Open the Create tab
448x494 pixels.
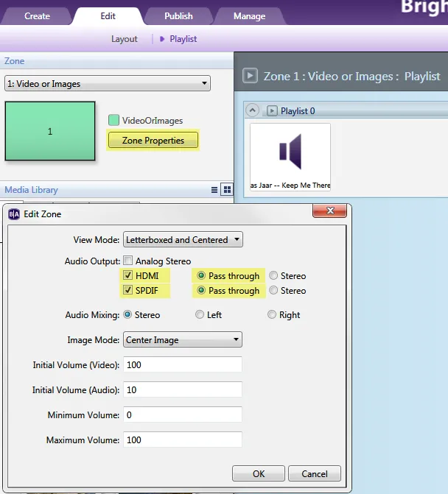click(37, 16)
